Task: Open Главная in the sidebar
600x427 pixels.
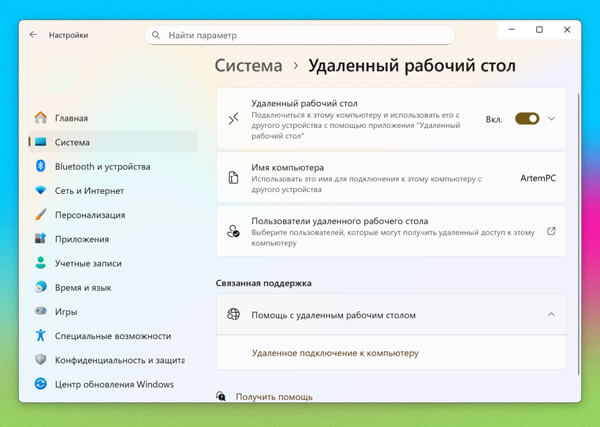Action: pyautogui.click(x=113, y=118)
